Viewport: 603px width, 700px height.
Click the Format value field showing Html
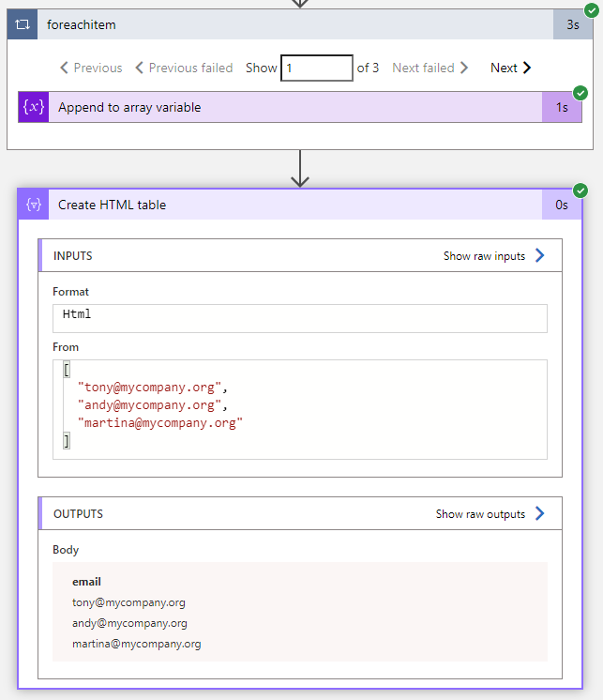pyautogui.click(x=299, y=317)
